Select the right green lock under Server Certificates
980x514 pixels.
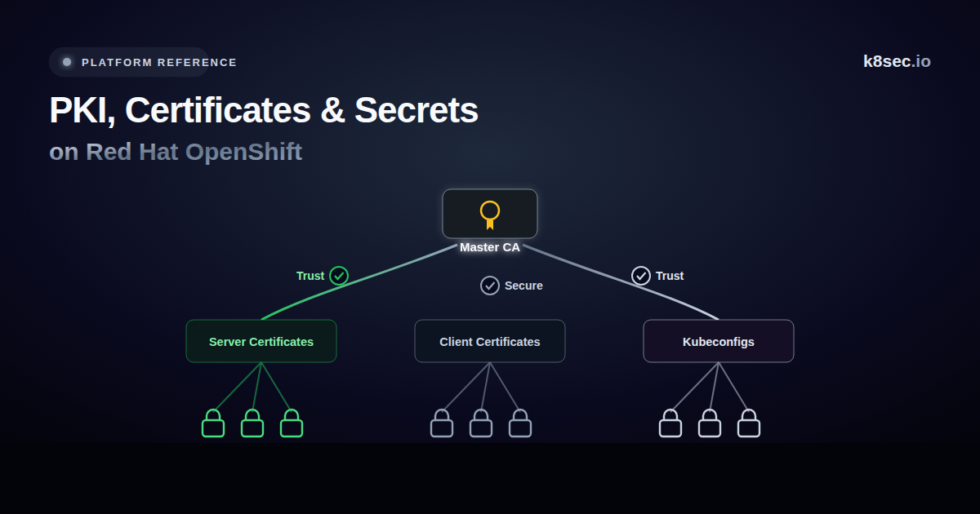coord(292,423)
